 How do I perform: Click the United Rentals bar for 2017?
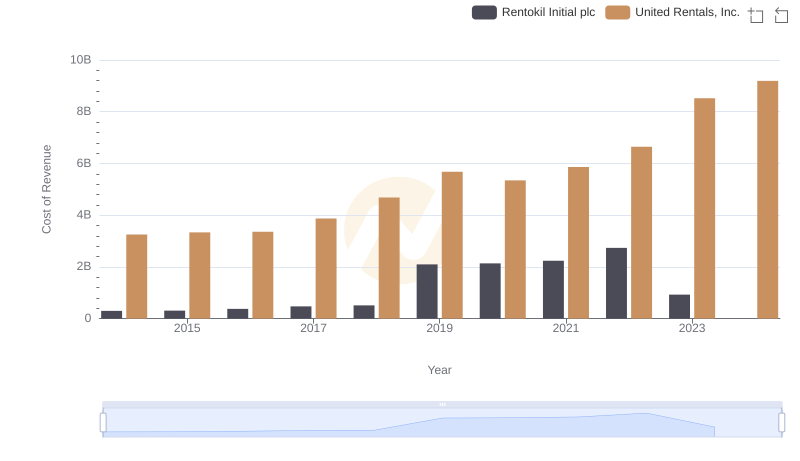[326, 269]
